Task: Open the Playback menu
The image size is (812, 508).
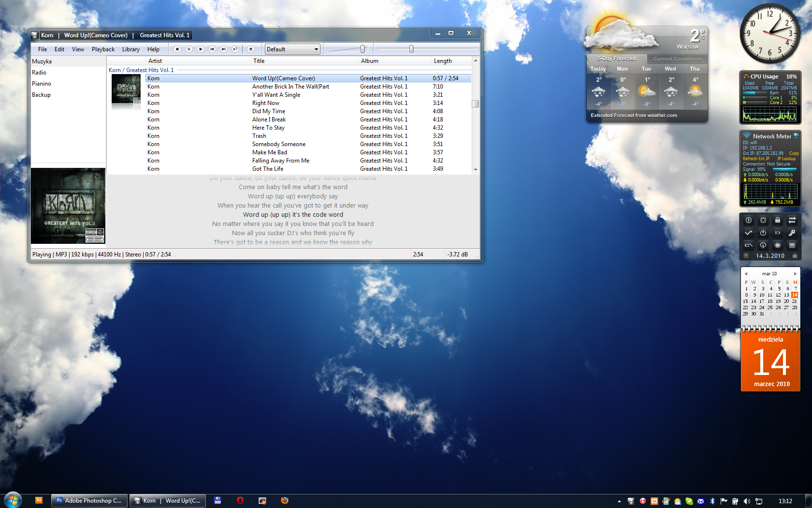Action: [x=103, y=49]
